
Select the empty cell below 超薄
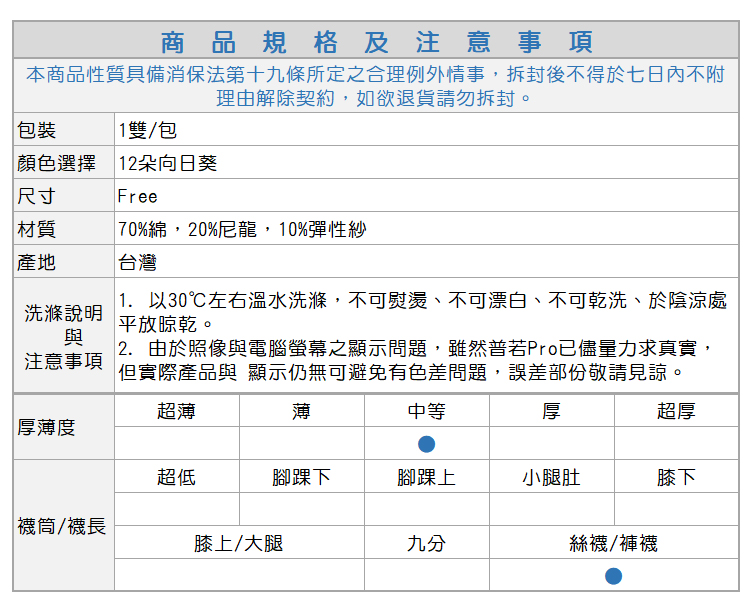[176, 443]
